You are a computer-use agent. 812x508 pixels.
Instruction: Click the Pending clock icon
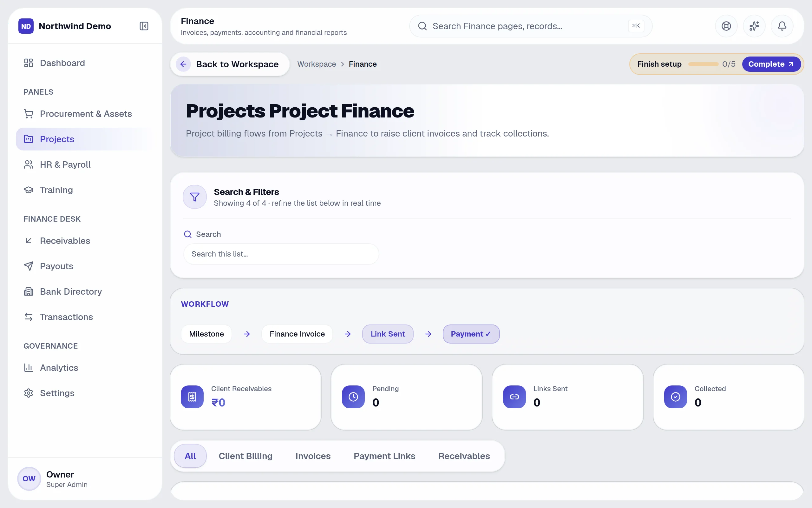[353, 397]
